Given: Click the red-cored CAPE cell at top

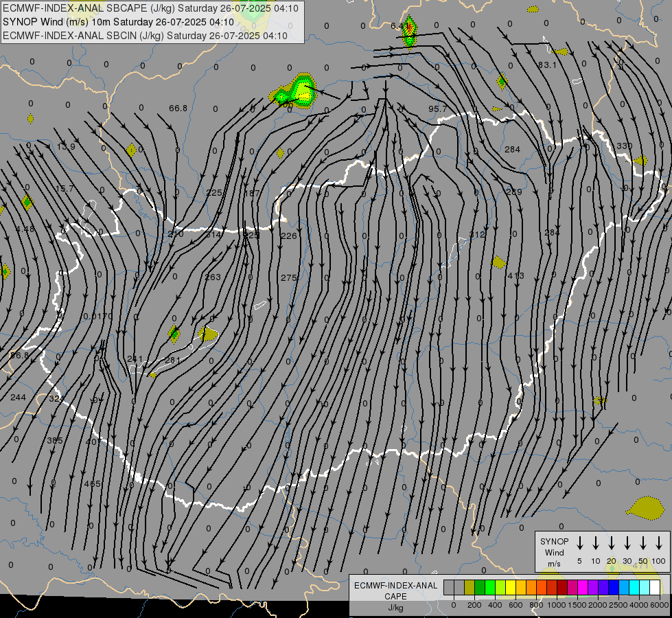Looking at the screenshot, I should pos(409,31).
